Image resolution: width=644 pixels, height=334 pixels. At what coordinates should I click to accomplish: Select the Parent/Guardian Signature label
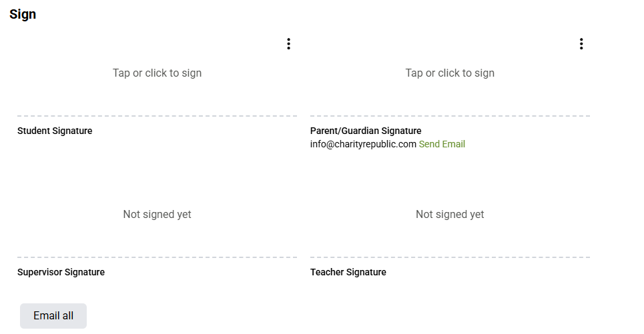(x=366, y=131)
